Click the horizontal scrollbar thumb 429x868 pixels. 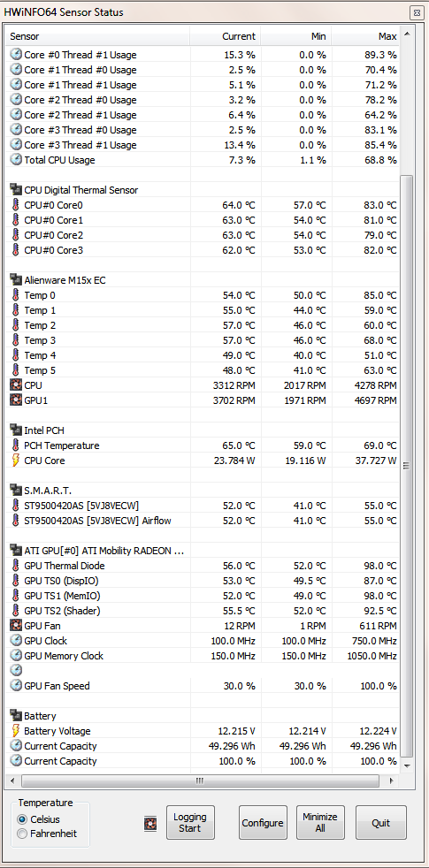200,781
